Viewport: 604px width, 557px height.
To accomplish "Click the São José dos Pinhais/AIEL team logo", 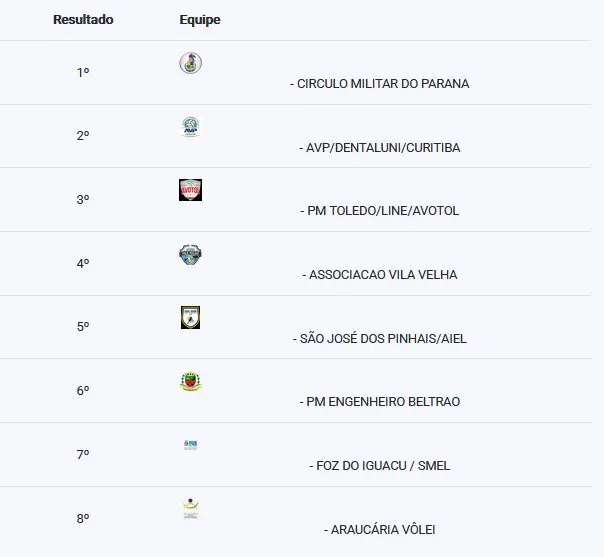I will 190,317.
